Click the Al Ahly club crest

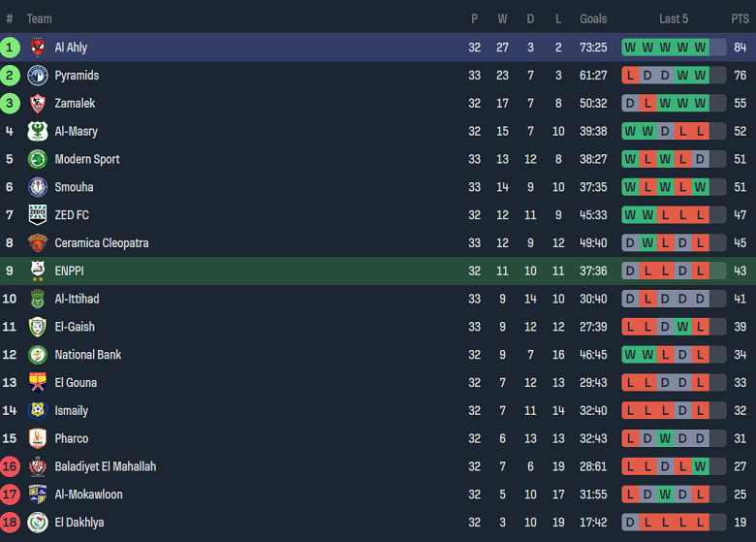(x=38, y=48)
